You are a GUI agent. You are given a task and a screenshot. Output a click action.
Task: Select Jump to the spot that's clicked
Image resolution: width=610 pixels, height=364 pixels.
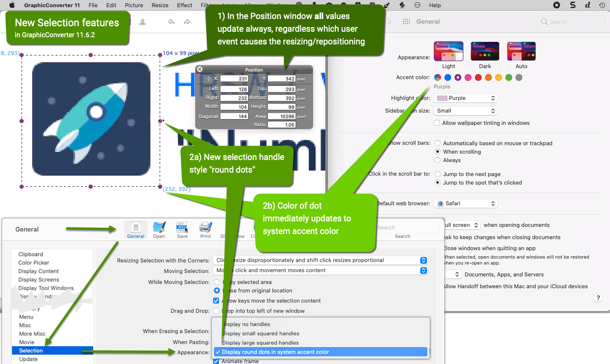(x=438, y=182)
